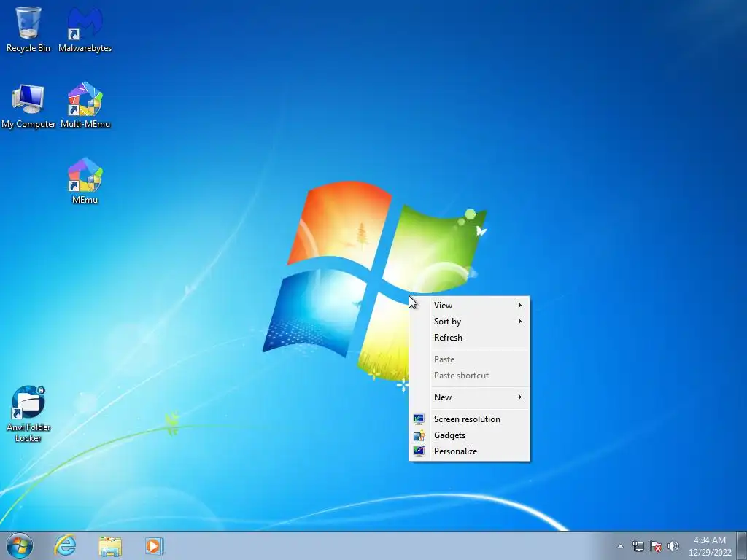Open the Recycle Bin desktop icon

pos(28,28)
